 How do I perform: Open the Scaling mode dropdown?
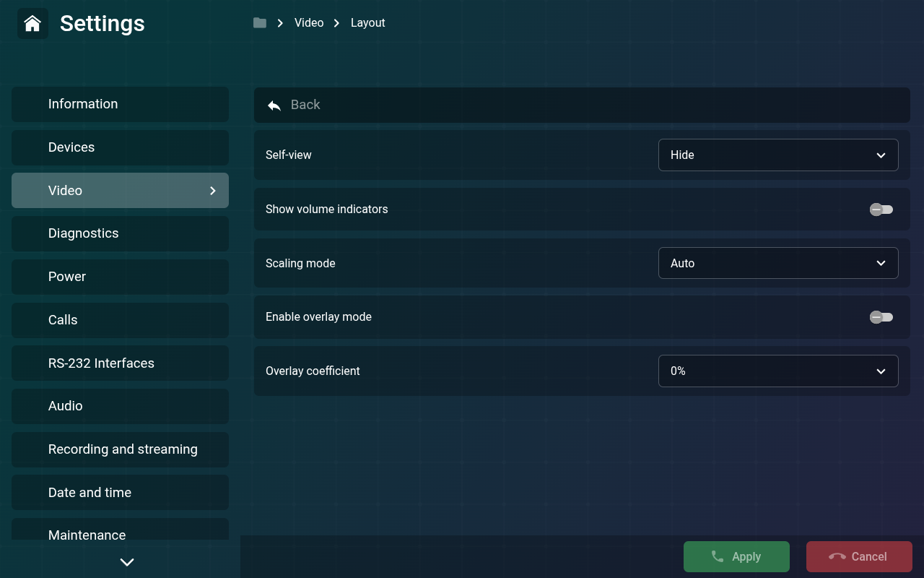click(778, 263)
